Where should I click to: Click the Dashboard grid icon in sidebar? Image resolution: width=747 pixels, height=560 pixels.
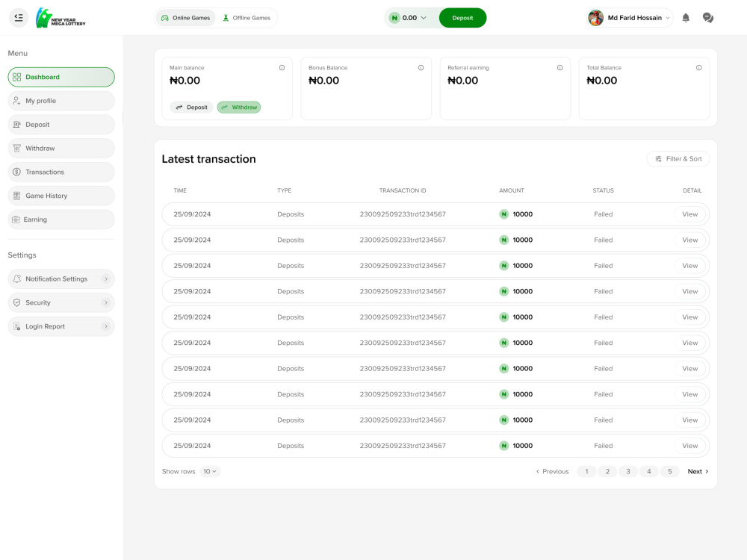click(16, 77)
